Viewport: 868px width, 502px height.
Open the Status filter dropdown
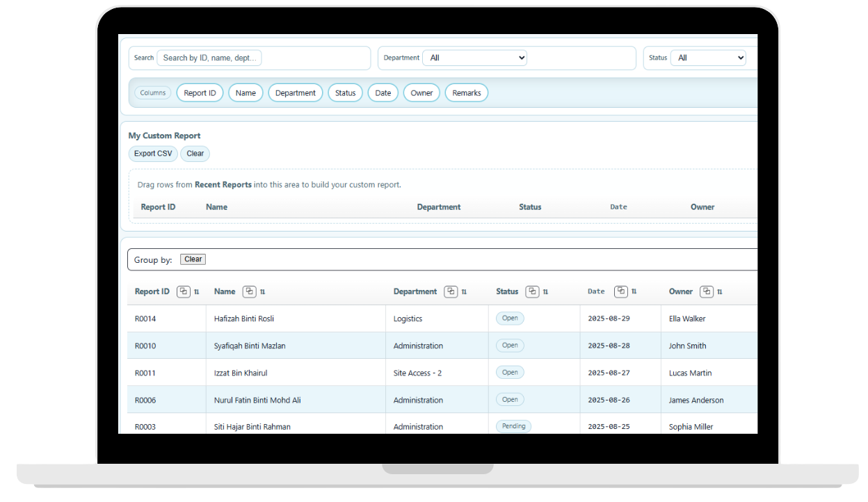point(709,58)
